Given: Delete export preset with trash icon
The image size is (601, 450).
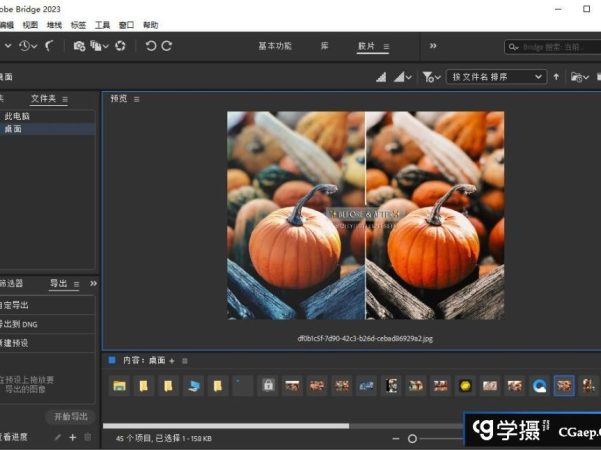Looking at the screenshot, I should click(x=87, y=437).
